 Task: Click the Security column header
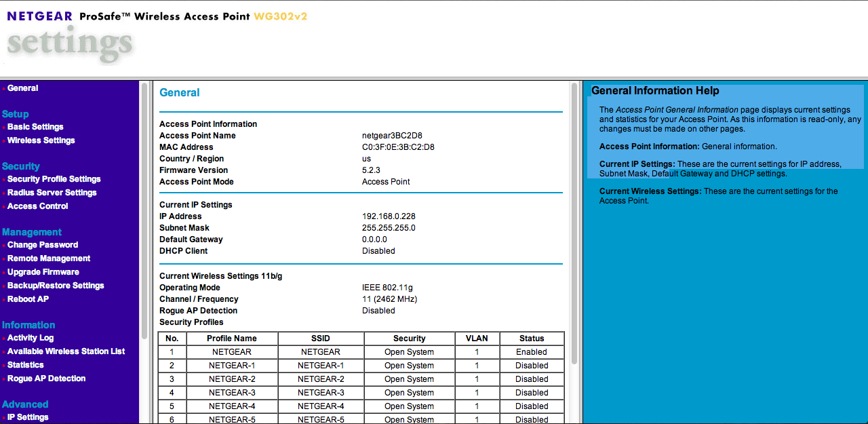[x=410, y=339]
